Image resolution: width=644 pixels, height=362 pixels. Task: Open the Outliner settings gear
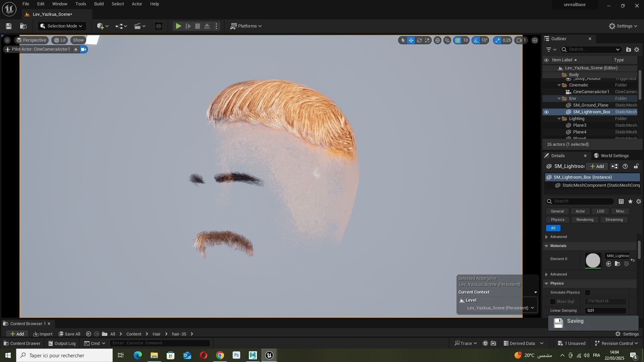[x=637, y=50]
